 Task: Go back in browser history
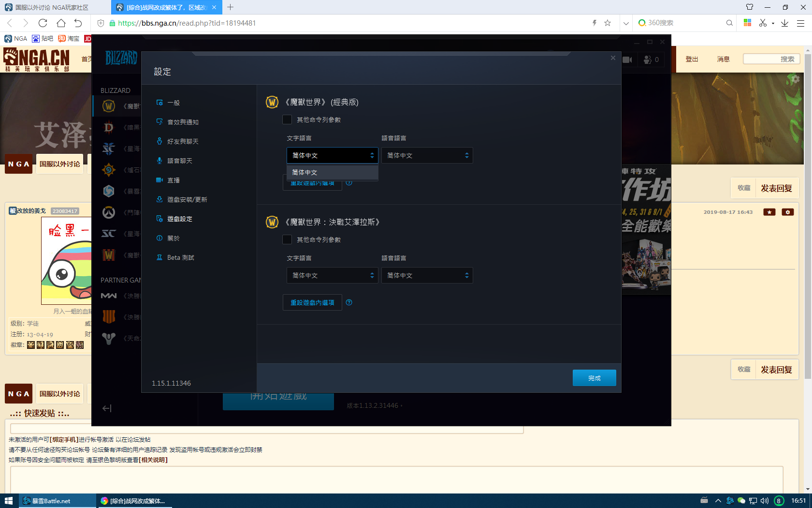(9, 23)
